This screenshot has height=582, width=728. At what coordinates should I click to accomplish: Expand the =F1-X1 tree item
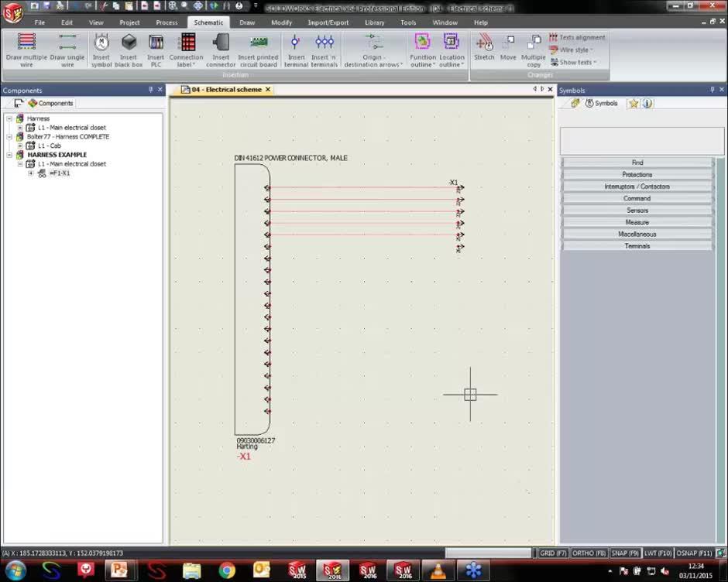click(x=29, y=173)
